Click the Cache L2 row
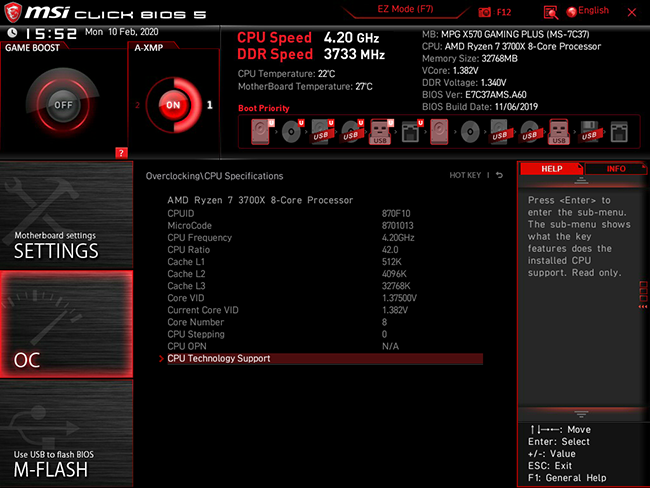 pos(325,274)
